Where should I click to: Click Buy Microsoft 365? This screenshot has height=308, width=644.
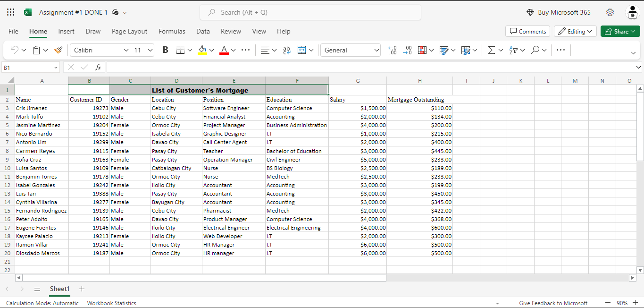click(x=559, y=12)
